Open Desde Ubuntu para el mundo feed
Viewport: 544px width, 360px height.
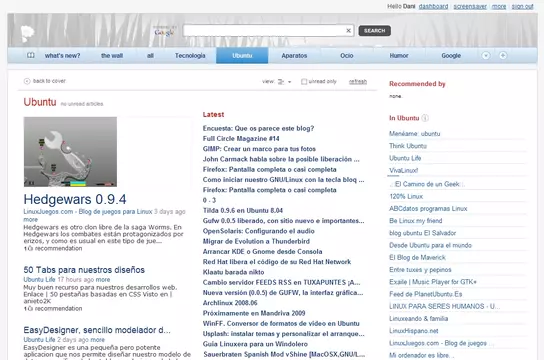(430, 245)
